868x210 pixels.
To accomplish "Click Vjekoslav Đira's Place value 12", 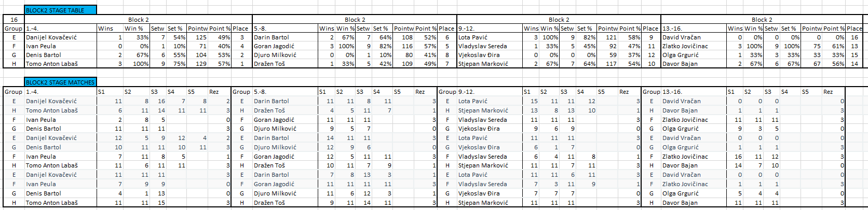I will click(x=651, y=55).
